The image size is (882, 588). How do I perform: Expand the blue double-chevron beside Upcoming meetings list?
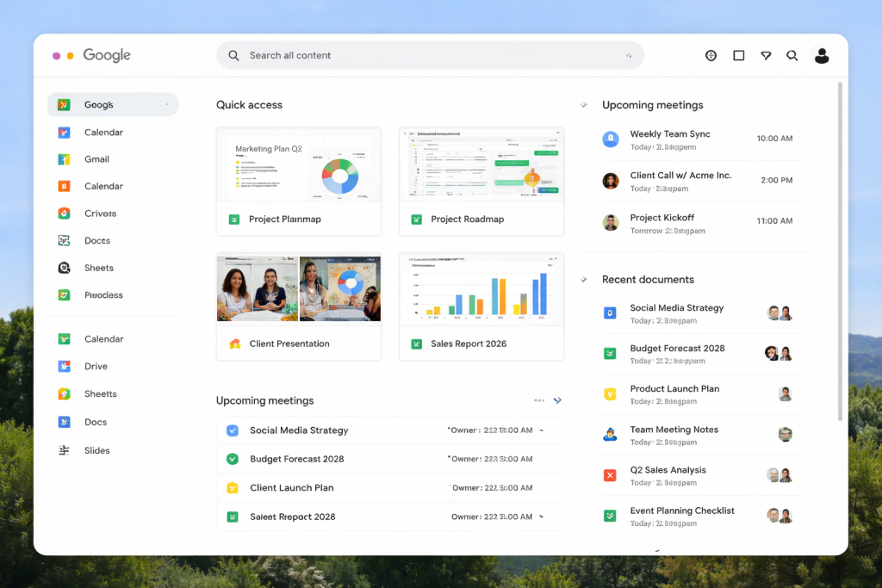pyautogui.click(x=557, y=400)
